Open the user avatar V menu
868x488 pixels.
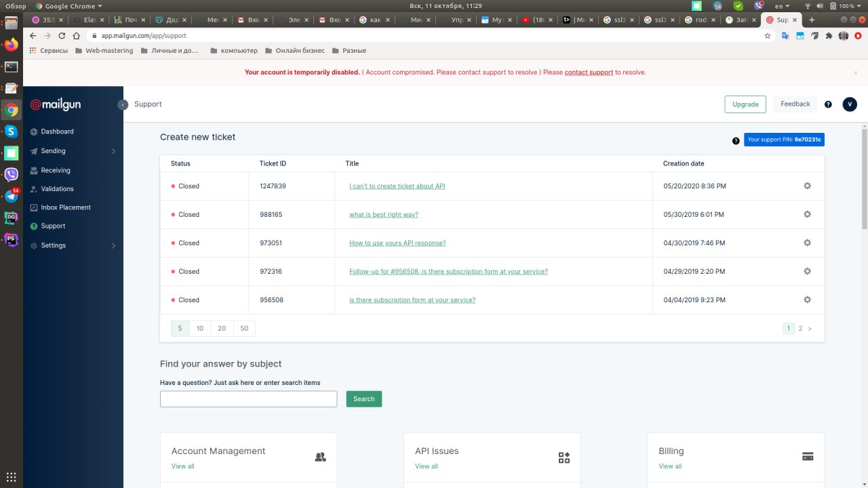[x=850, y=104]
